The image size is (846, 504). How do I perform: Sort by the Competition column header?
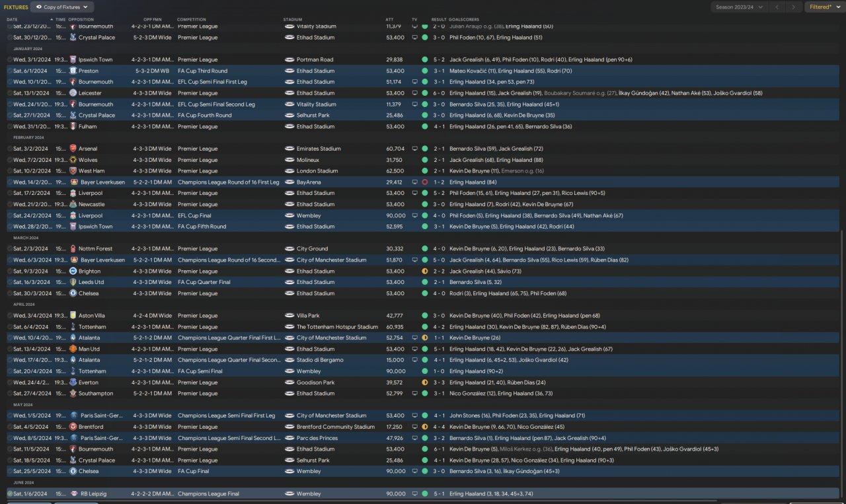[192, 20]
